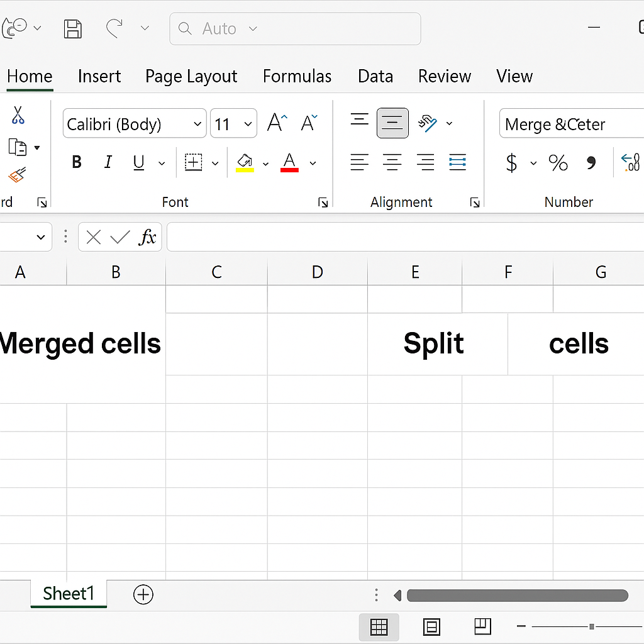Viewport: 644px width, 644px height.
Task: Select the Data ribbon tab
Action: 375,76
